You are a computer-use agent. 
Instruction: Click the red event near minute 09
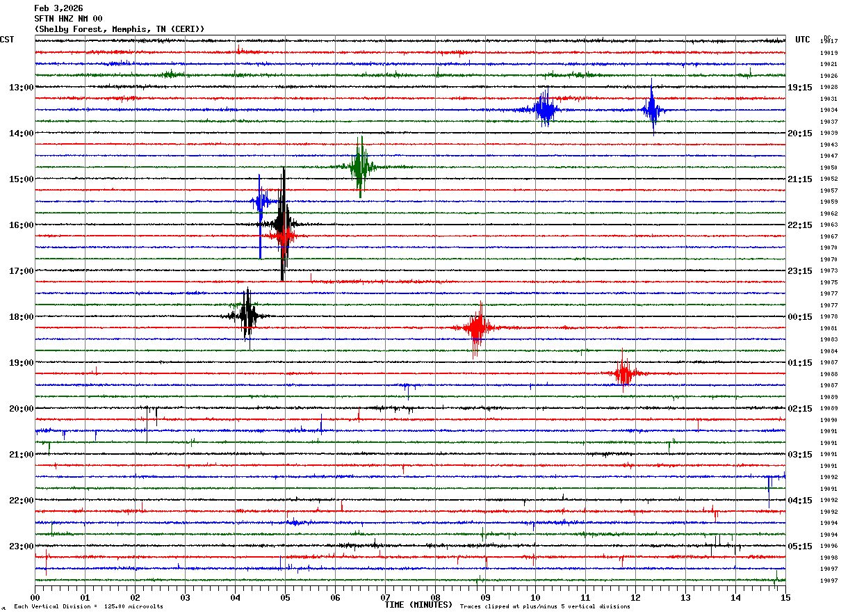[x=477, y=327]
